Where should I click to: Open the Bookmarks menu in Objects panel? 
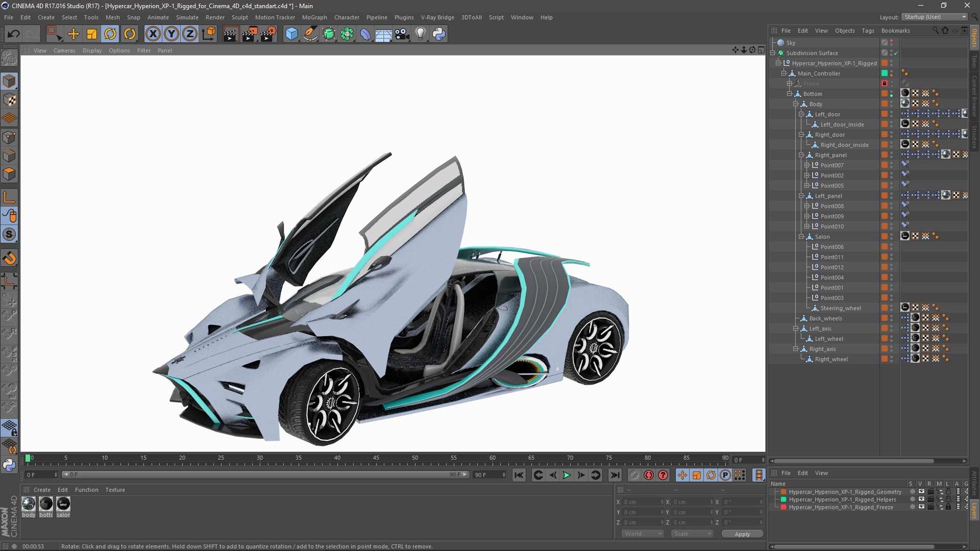895,31
